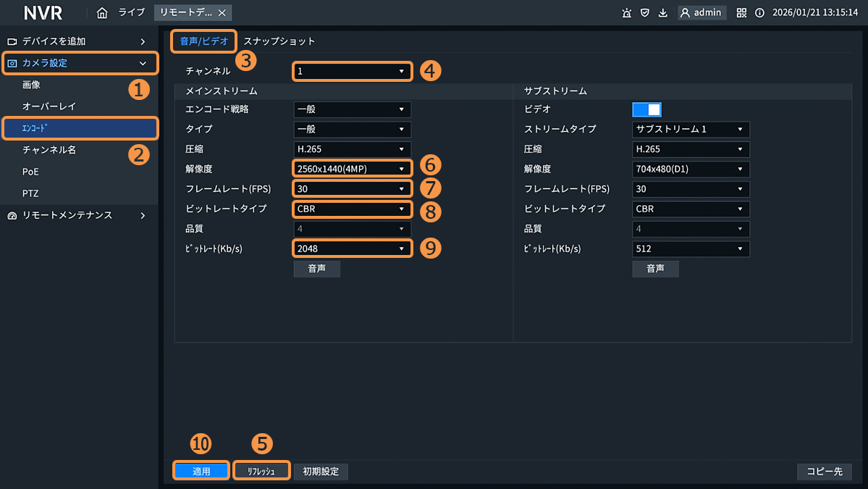Open the チャンネル dropdown

click(x=353, y=72)
